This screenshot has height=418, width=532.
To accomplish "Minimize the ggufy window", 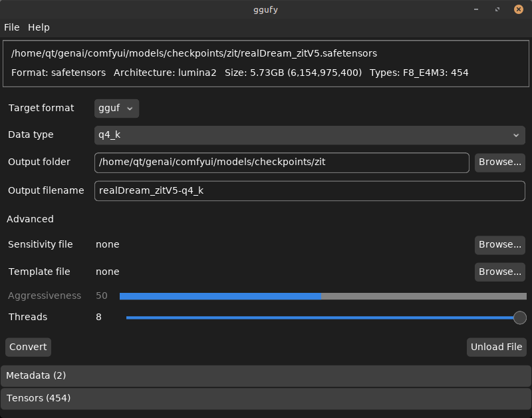I will coord(476,9).
